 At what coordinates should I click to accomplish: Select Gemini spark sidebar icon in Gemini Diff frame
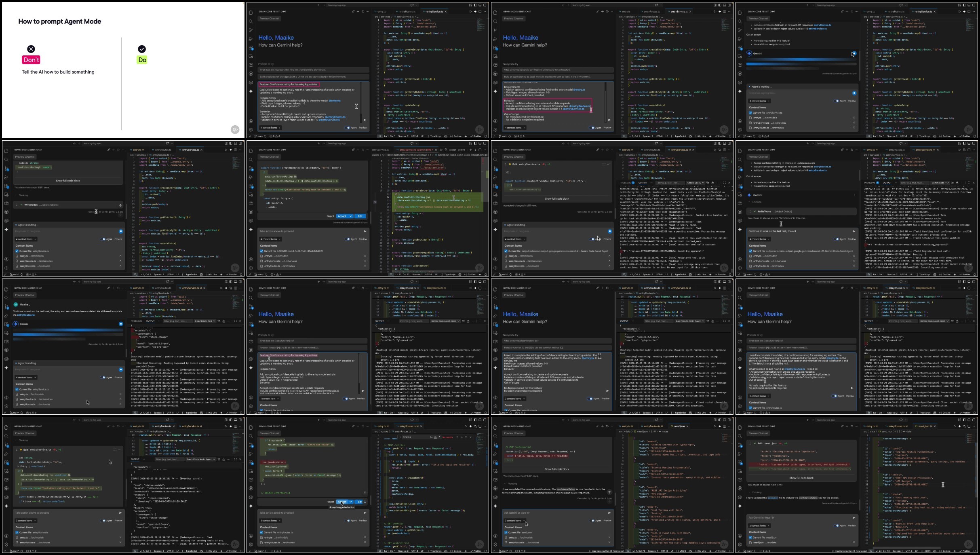[x=251, y=229]
